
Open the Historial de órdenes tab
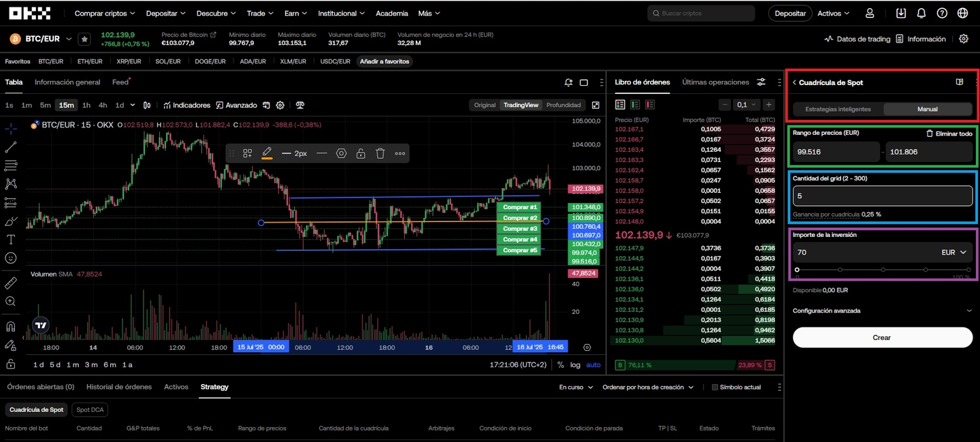(119, 387)
